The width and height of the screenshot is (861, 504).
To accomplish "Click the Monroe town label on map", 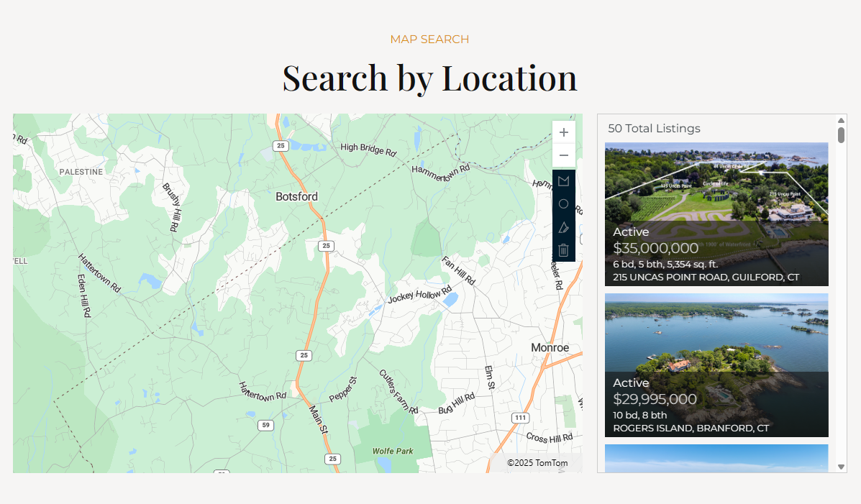I will tap(550, 348).
